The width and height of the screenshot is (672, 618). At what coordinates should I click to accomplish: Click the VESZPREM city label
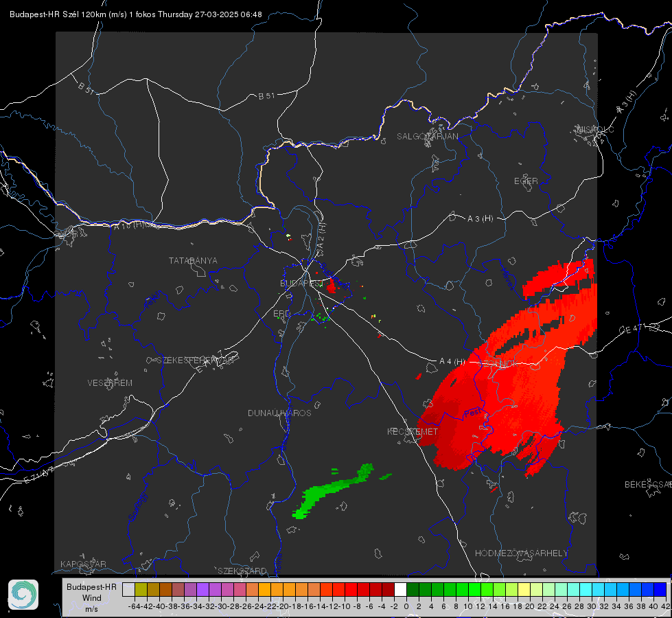[x=110, y=383]
